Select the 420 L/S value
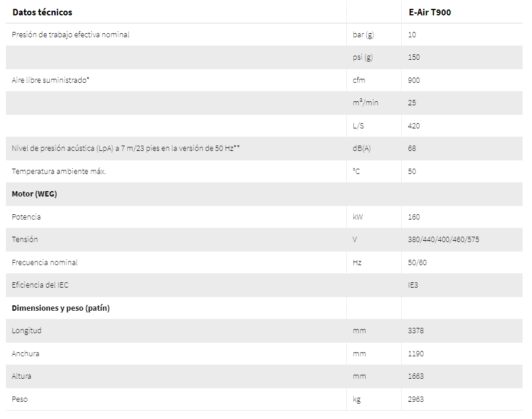 414,126
